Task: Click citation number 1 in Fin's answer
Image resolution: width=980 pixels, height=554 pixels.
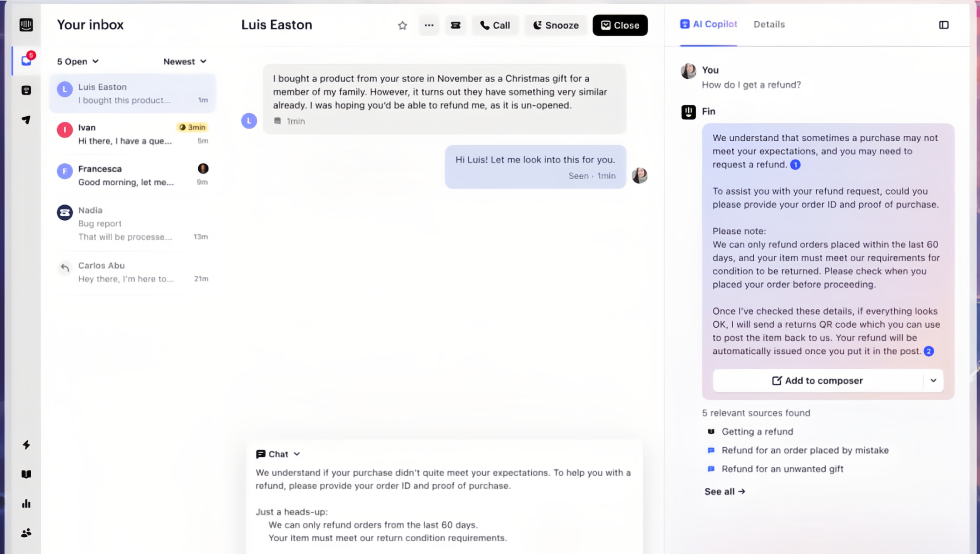Action: pyautogui.click(x=795, y=165)
